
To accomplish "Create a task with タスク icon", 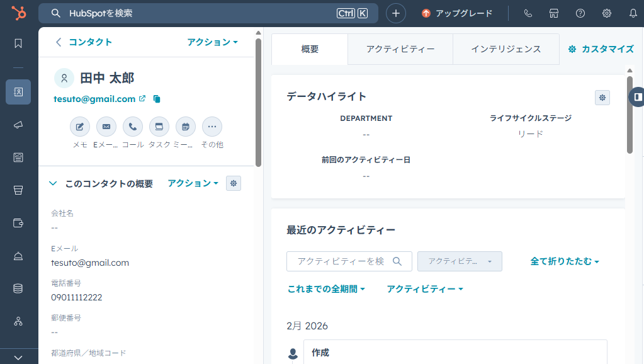I will pyautogui.click(x=159, y=127).
